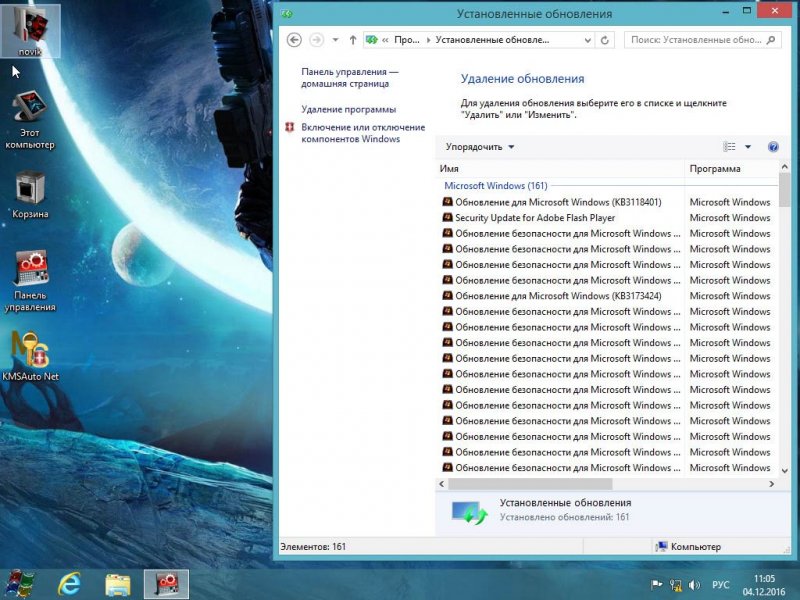
Task: Click the horizontal scrollbar left arrow
Action: 442,484
